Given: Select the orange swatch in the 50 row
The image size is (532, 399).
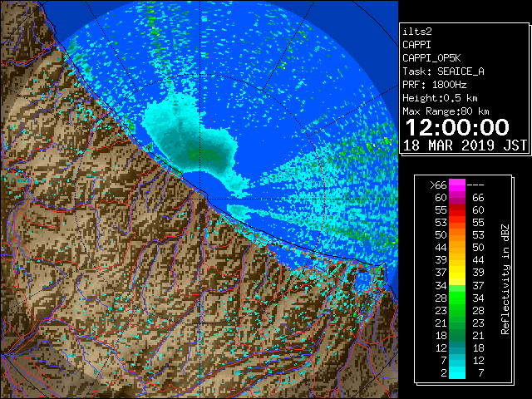Looking at the screenshot, I should 457,235.
